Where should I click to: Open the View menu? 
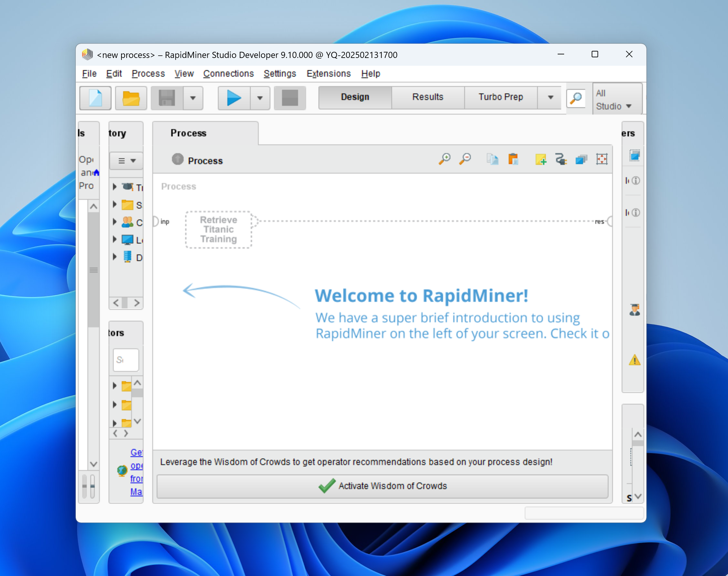(184, 73)
